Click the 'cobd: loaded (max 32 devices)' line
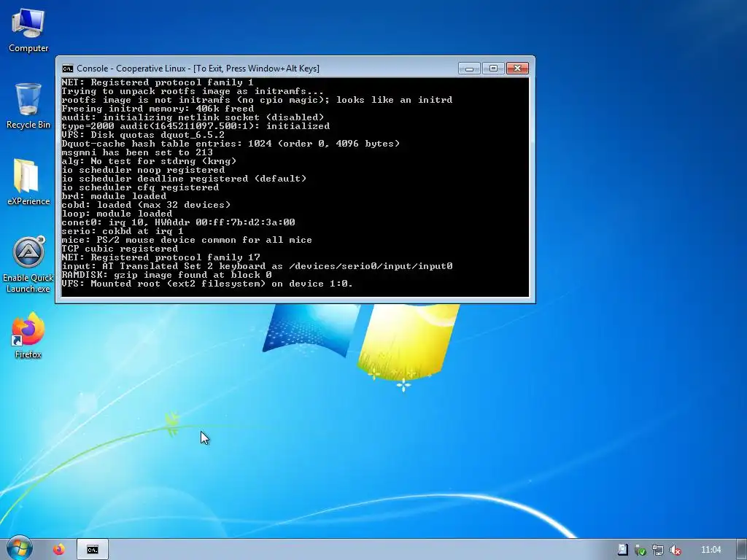Screen dimensions: 747x560 [x=146, y=205]
